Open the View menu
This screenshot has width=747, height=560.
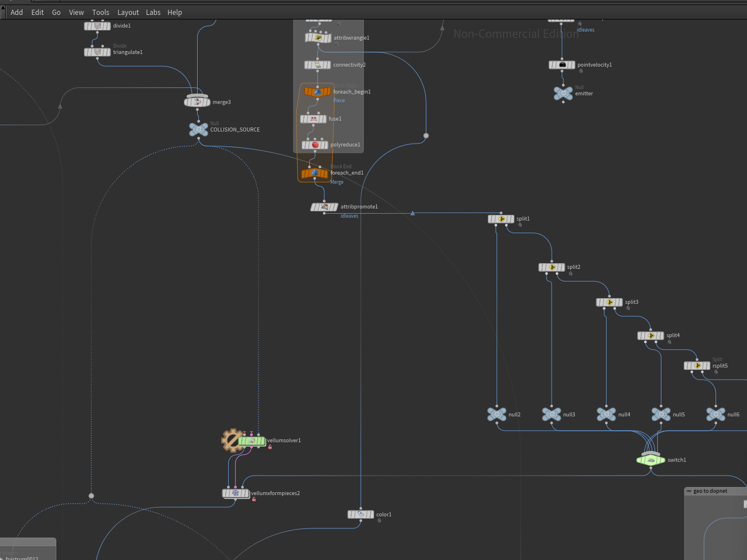76,12
